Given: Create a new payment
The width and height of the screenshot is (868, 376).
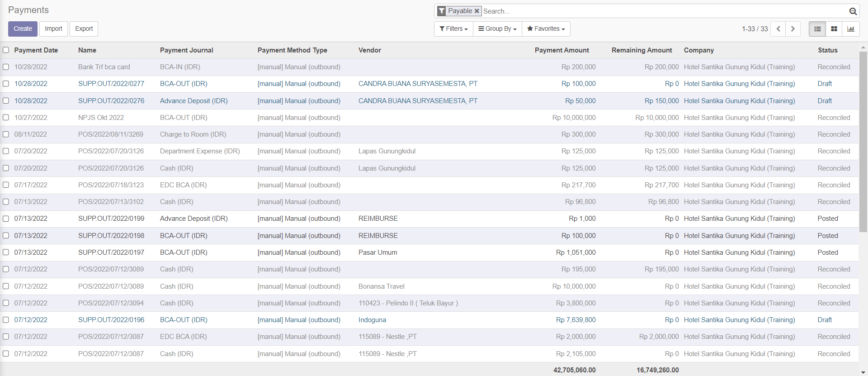Looking at the screenshot, I should point(23,29).
